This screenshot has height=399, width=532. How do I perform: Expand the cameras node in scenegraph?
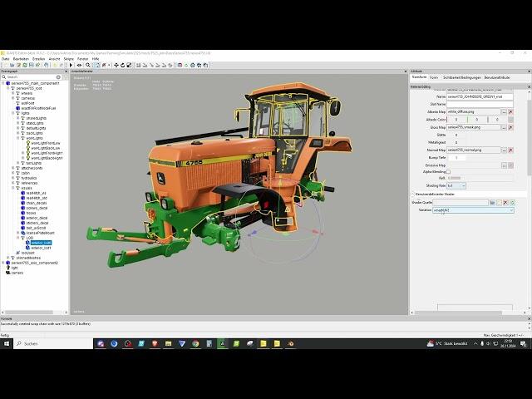pyautogui.click(x=13, y=98)
